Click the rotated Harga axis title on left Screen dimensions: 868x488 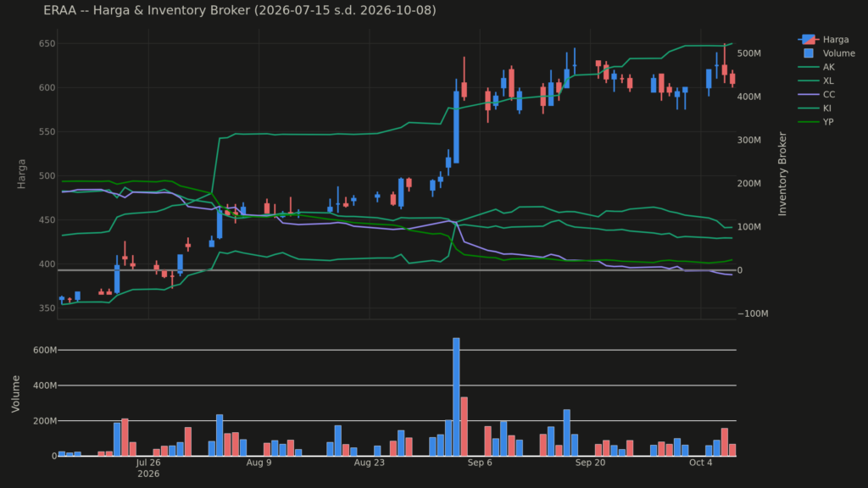pyautogui.click(x=21, y=174)
